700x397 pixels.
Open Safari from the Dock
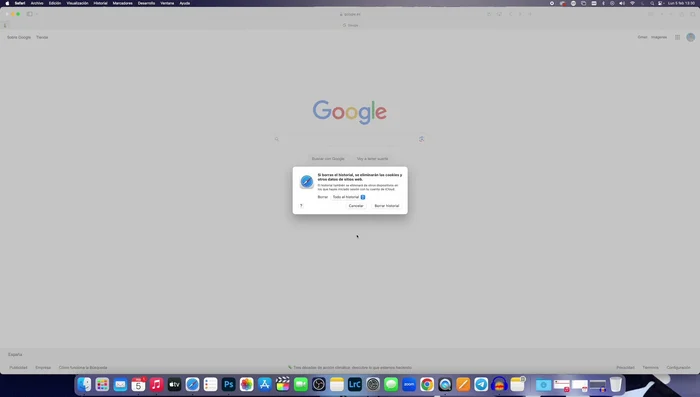point(192,384)
